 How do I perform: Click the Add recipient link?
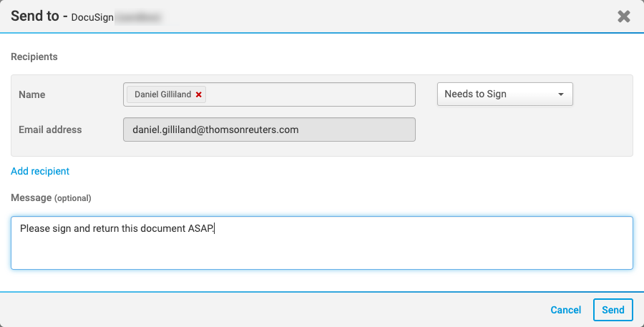[x=40, y=171]
